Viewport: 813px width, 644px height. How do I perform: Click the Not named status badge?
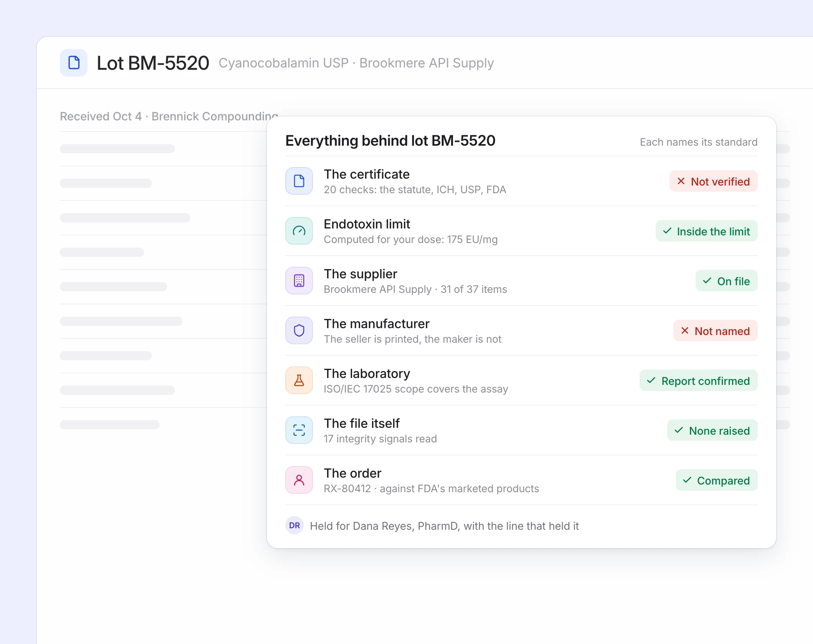point(716,331)
